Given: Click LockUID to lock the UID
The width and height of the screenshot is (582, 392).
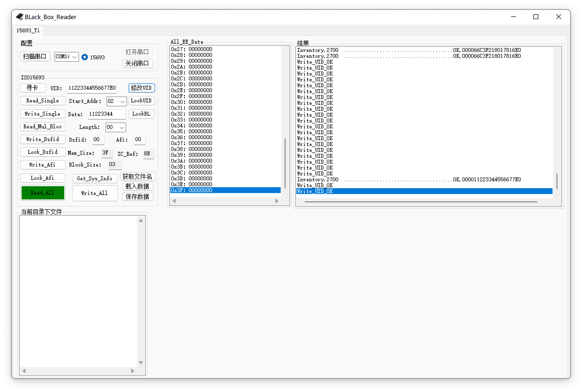Looking at the screenshot, I should pyautogui.click(x=142, y=100).
